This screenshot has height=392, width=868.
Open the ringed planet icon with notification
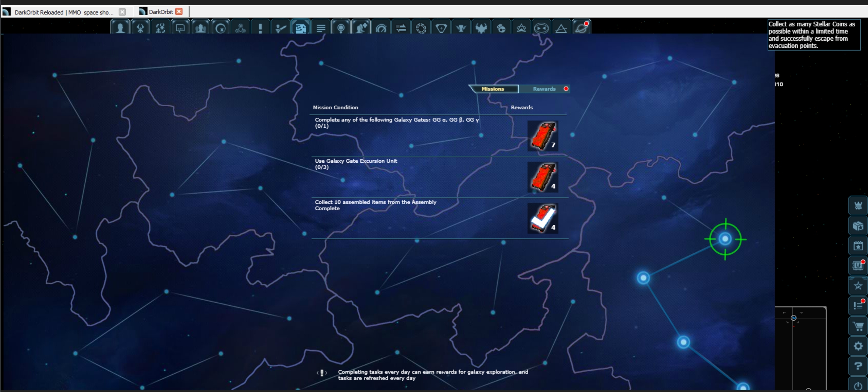click(581, 27)
